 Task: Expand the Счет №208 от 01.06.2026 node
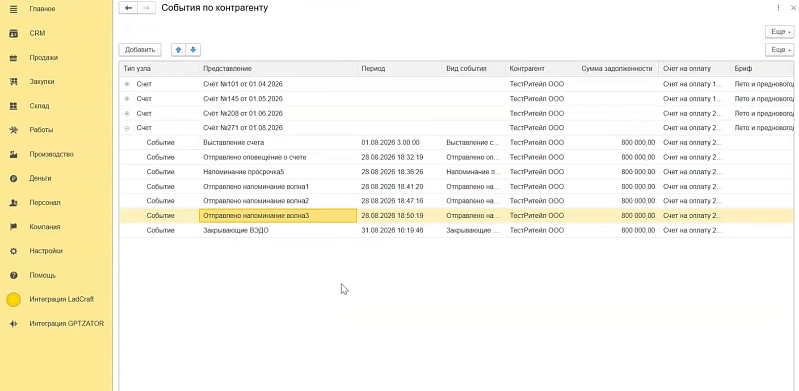[127, 113]
